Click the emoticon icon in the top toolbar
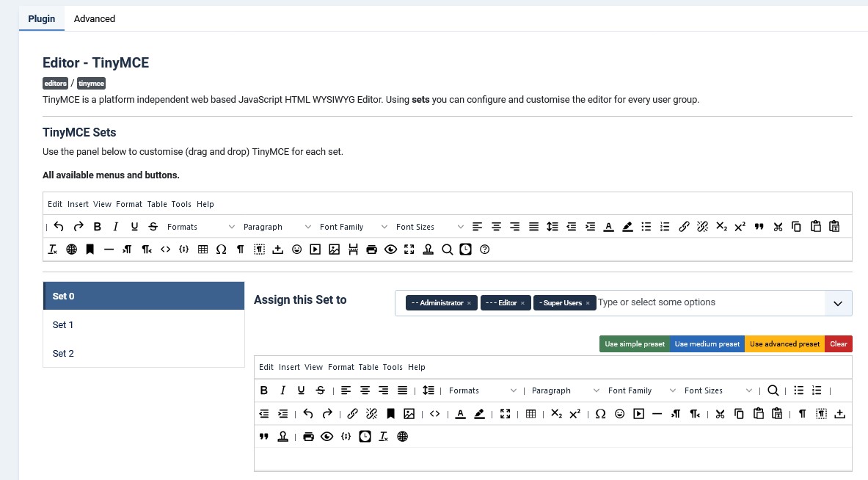Viewport: 868px width, 480px height. coord(296,249)
